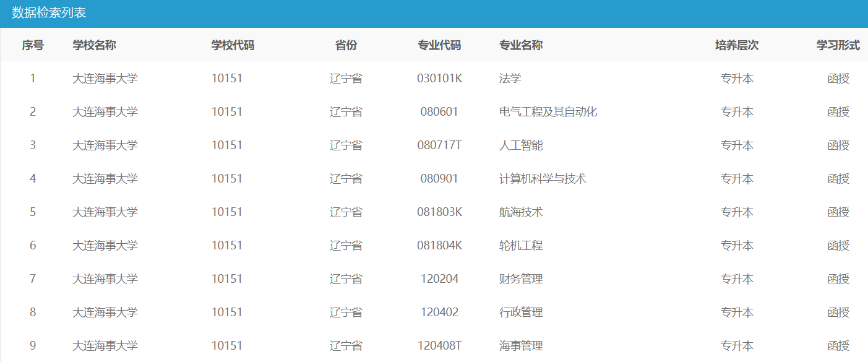
Task: Click the 学校名称 column header
Action: click(94, 45)
